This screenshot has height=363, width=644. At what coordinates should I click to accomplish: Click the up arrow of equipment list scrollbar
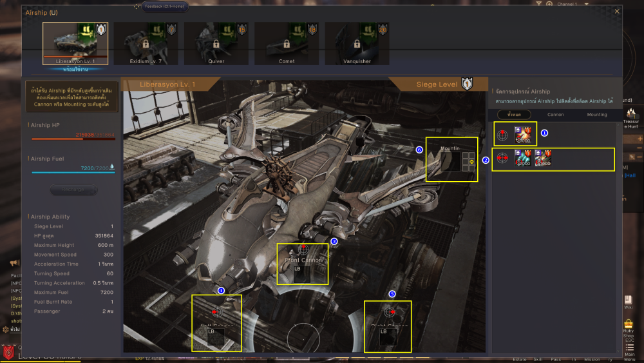[618, 124]
